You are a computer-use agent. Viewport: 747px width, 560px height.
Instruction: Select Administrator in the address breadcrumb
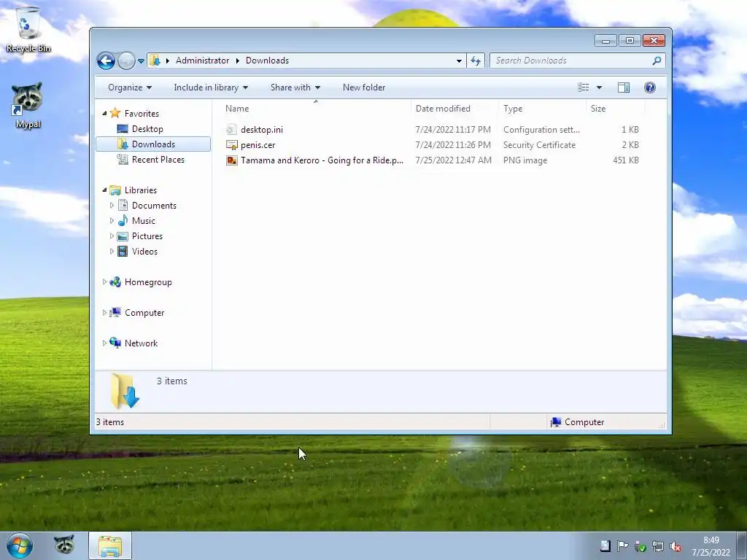203,61
